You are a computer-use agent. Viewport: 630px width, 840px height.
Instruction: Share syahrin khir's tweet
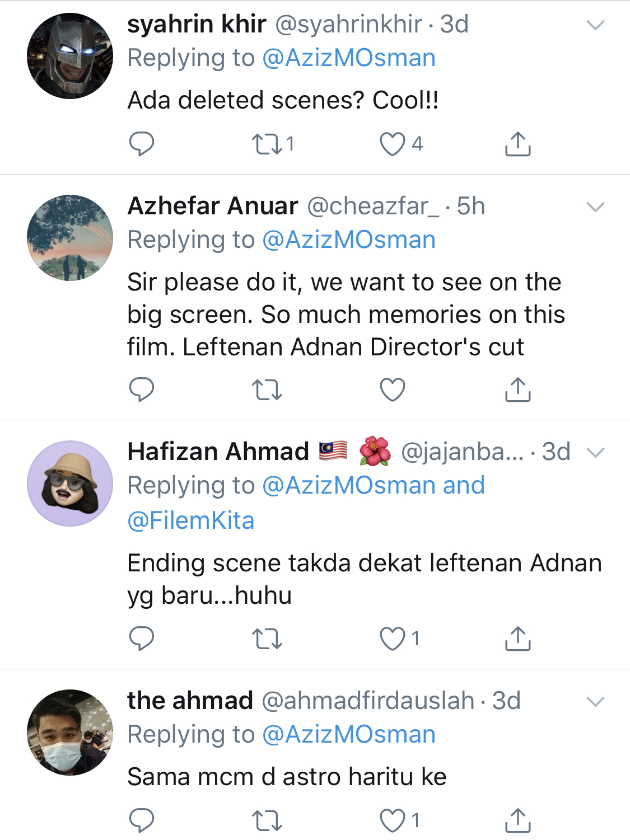[x=517, y=144]
